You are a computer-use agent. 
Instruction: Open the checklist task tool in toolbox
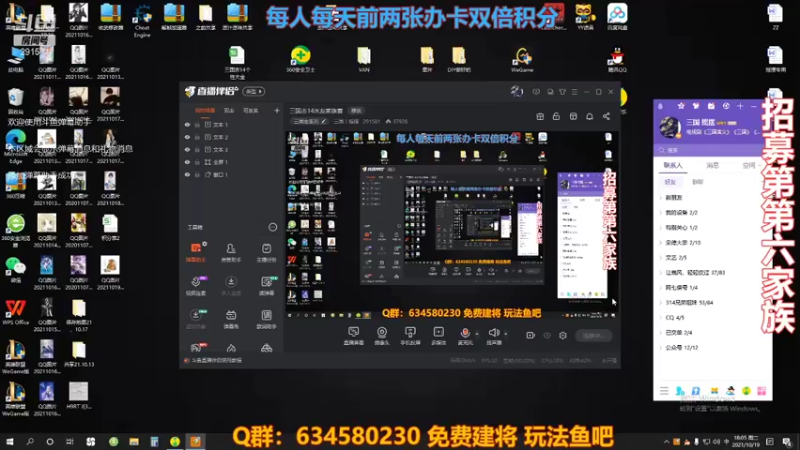coord(266,252)
